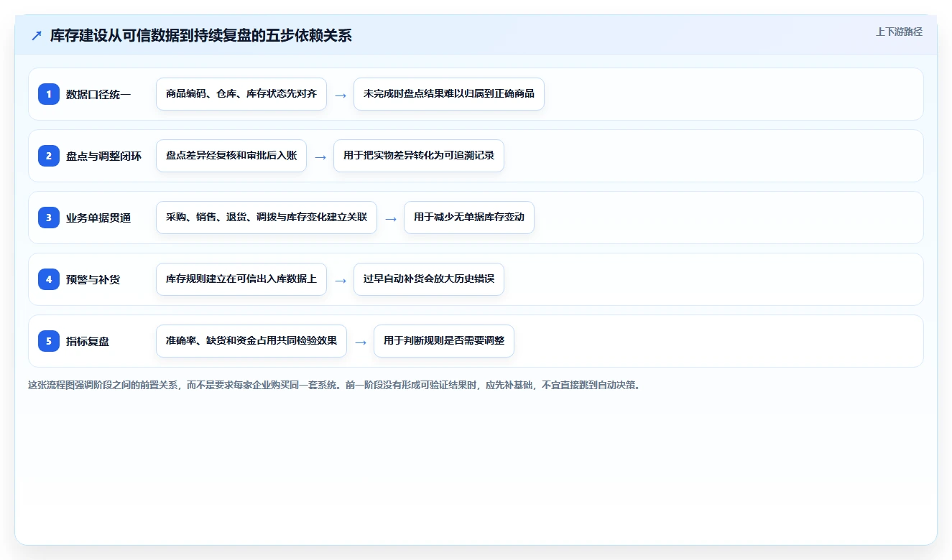Click the arrow in the 业务单据贯通 row
Image resolution: width=952 pixels, height=560 pixels.
(x=391, y=218)
